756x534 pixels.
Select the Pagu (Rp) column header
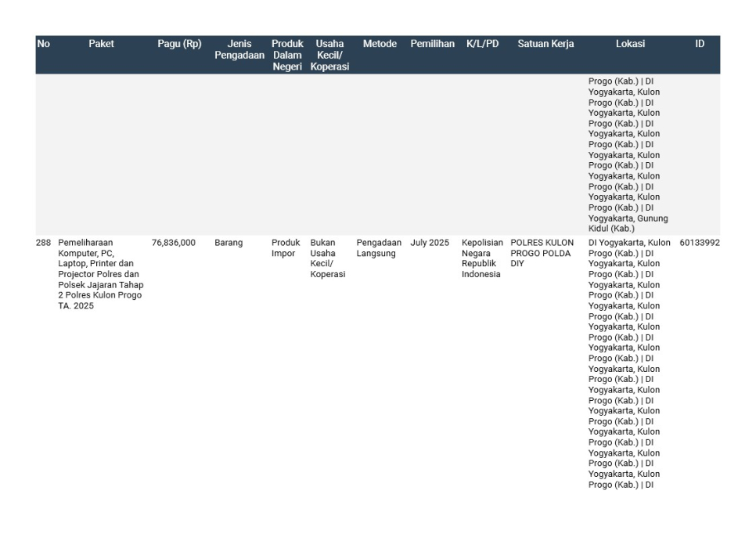click(179, 45)
